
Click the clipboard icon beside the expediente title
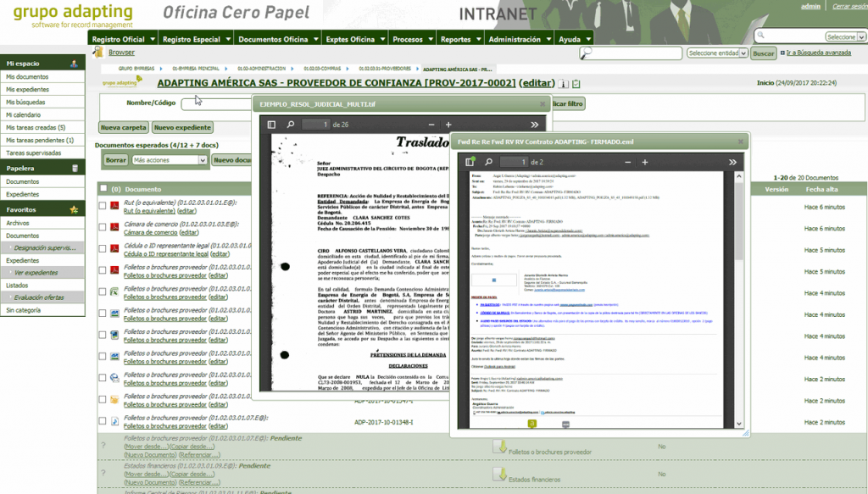576,84
